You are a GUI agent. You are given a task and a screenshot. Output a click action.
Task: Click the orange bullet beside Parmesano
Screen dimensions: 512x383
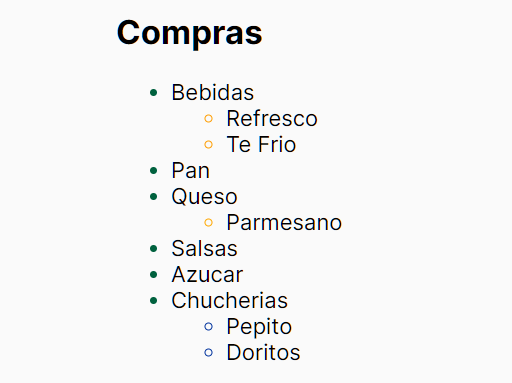208,222
